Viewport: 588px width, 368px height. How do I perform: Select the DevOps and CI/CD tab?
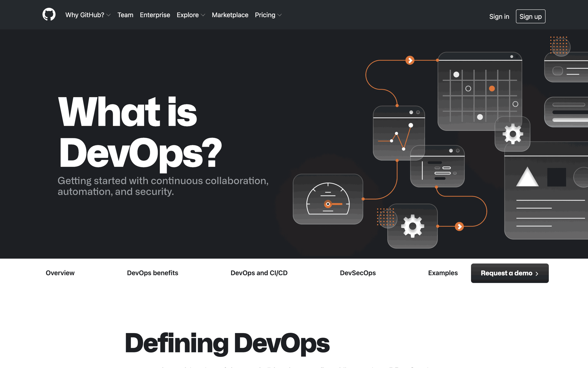259,273
